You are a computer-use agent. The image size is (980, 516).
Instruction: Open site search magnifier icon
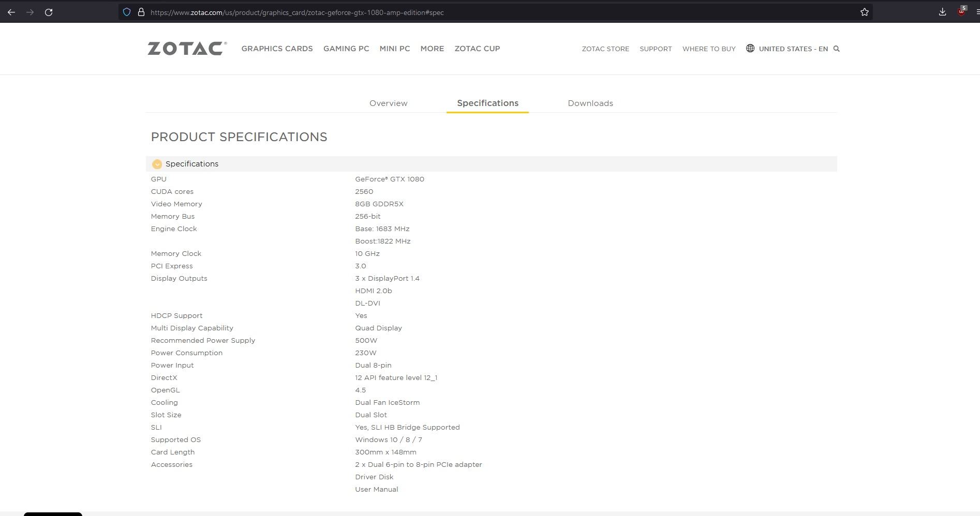(x=836, y=49)
